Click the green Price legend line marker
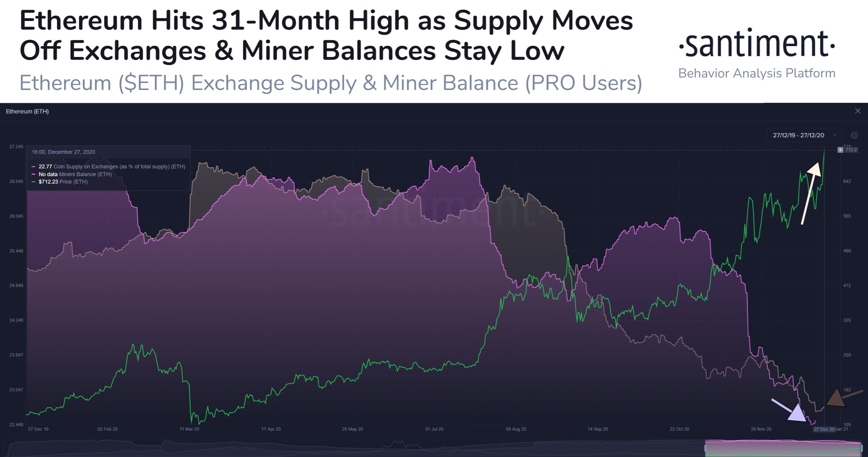The image size is (868, 457). tap(34, 181)
